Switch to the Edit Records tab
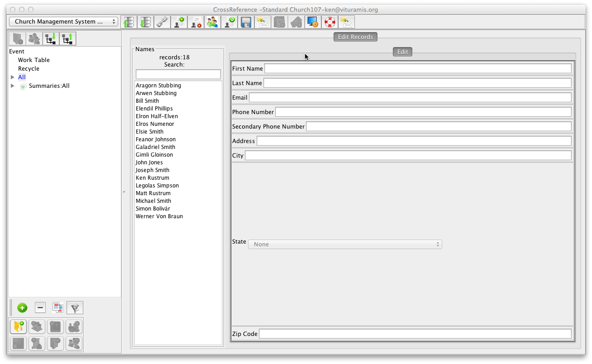The image size is (592, 364). (x=355, y=37)
